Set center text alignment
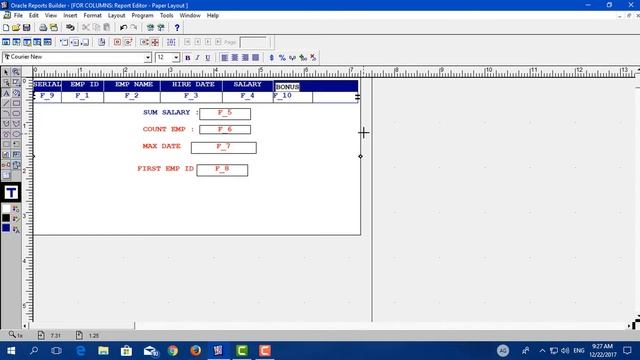 click(235, 58)
